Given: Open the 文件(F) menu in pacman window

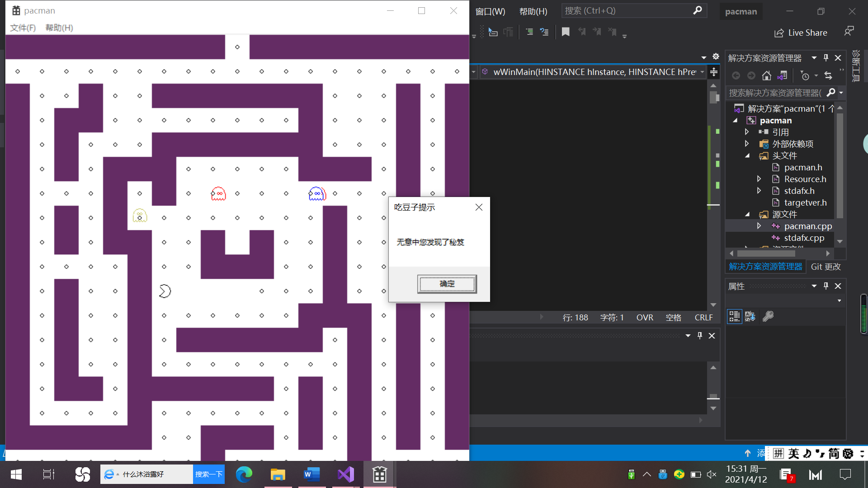Looking at the screenshot, I should [x=23, y=28].
